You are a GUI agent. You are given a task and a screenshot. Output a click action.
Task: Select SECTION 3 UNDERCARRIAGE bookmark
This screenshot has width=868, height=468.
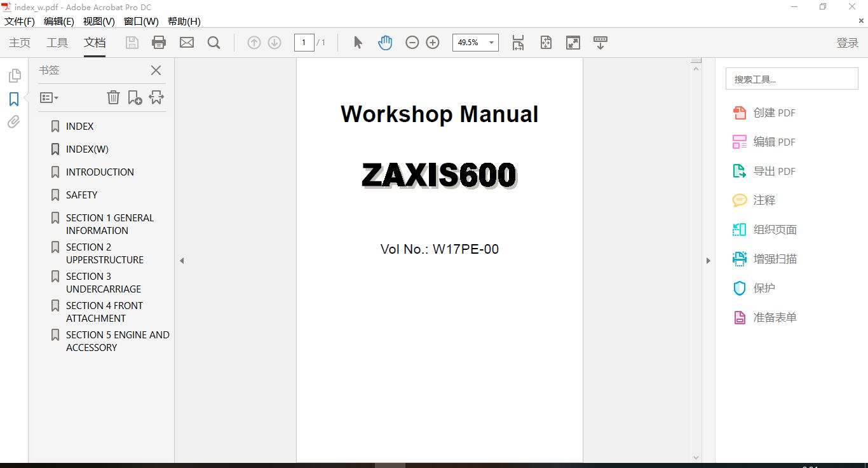(104, 282)
